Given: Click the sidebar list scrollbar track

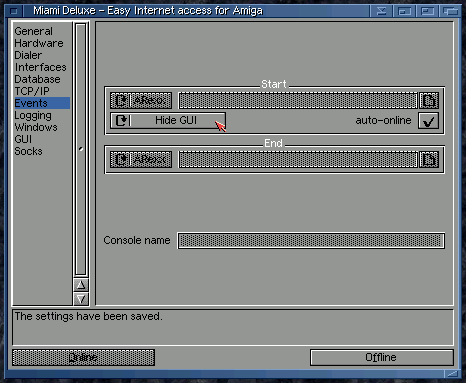Looking at the screenshot, I should tap(81, 149).
